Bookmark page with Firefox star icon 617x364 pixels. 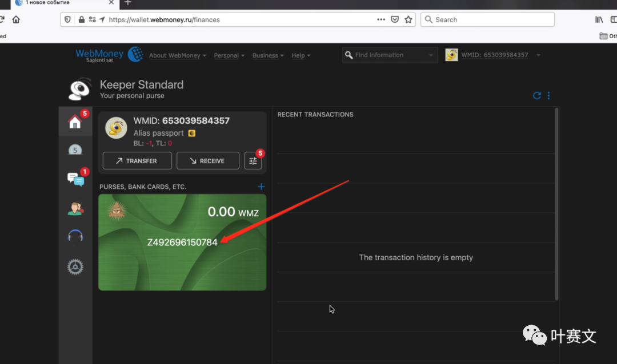click(408, 19)
